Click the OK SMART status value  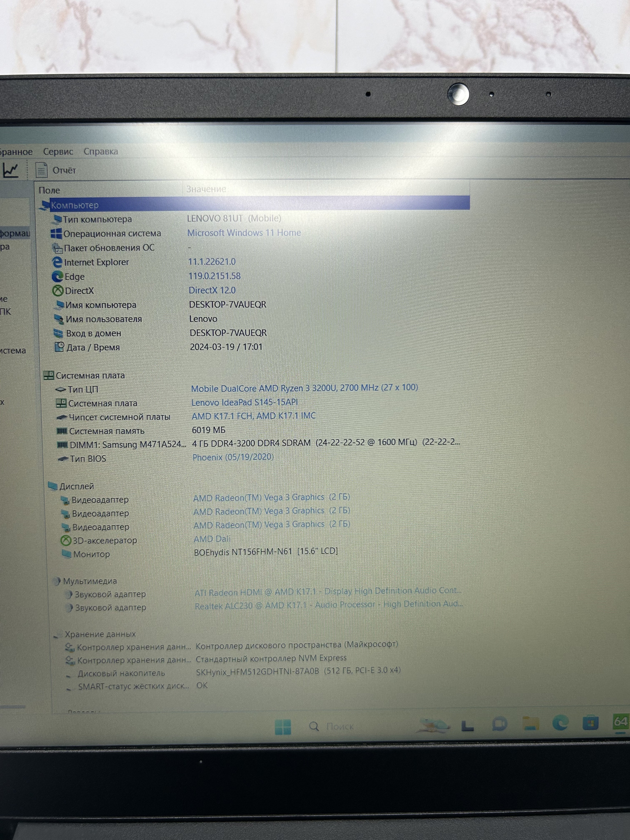coord(202,685)
